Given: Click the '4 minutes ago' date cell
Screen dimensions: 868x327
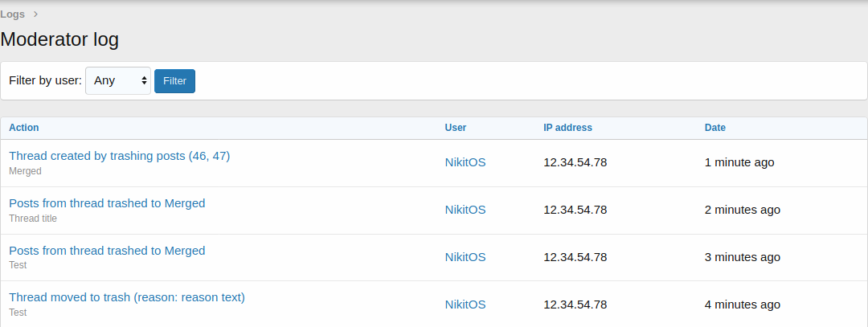Looking at the screenshot, I should tap(743, 305).
